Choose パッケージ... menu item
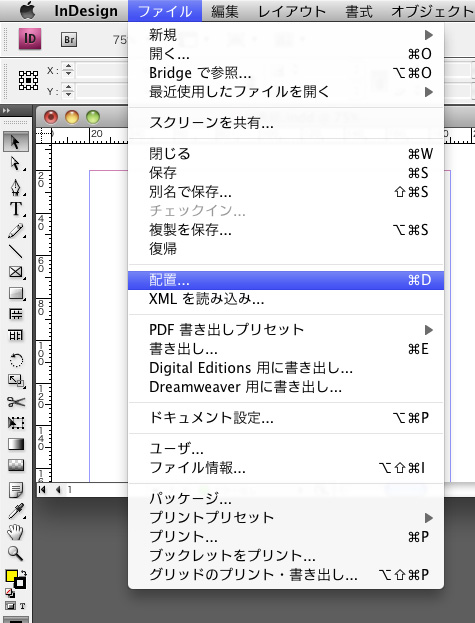Screen dimensions: 475x623 pos(286,499)
